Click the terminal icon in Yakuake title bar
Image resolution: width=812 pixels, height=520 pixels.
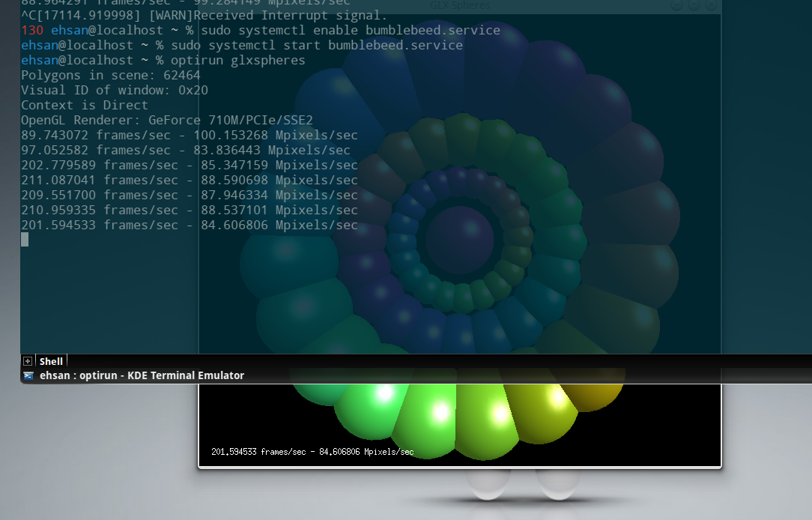(28, 375)
